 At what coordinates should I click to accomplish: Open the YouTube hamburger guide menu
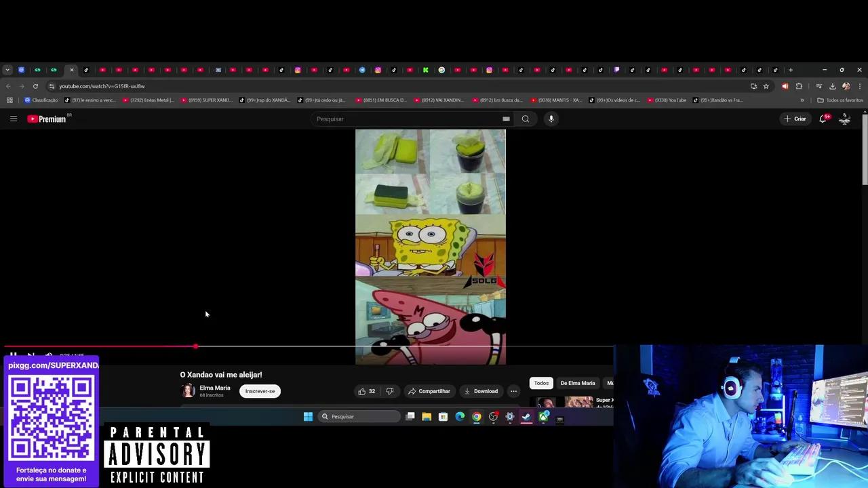pos(13,119)
